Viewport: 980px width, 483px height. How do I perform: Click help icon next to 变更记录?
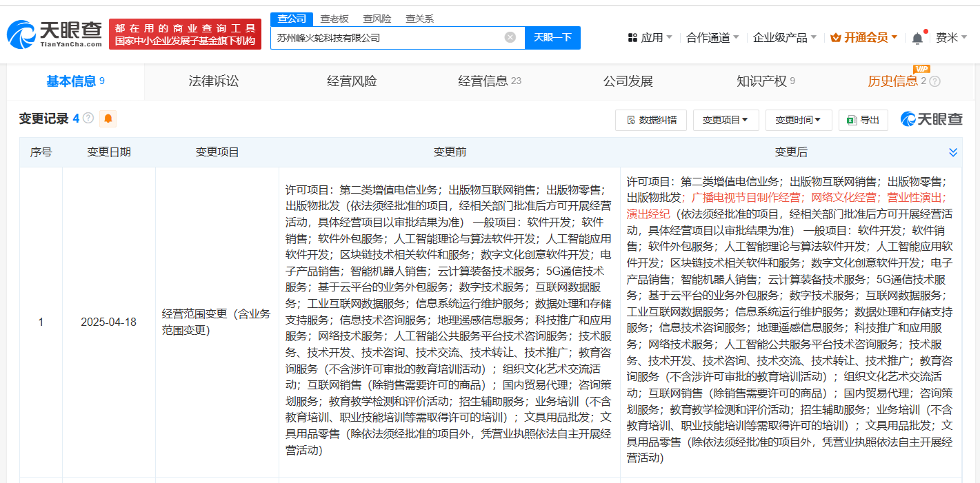point(88,119)
